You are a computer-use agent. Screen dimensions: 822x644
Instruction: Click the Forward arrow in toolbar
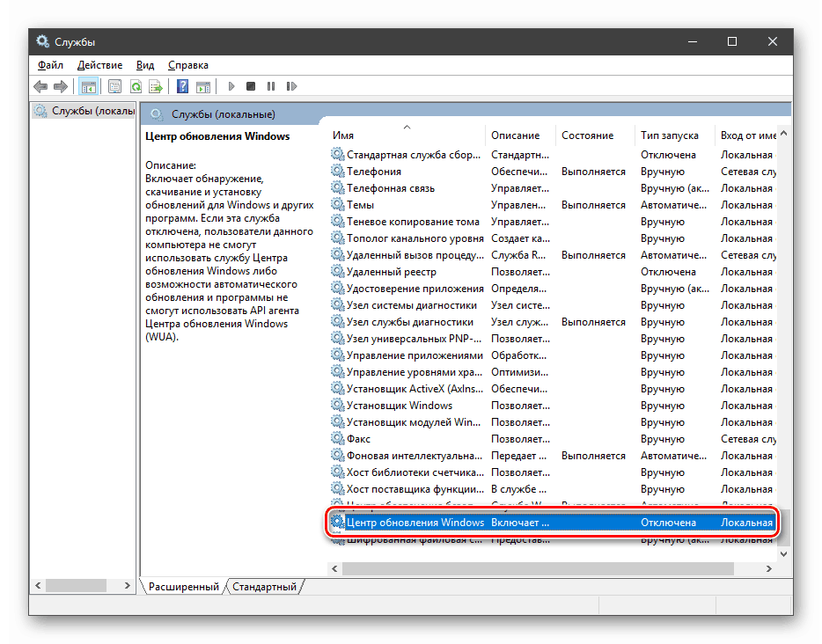[61, 86]
